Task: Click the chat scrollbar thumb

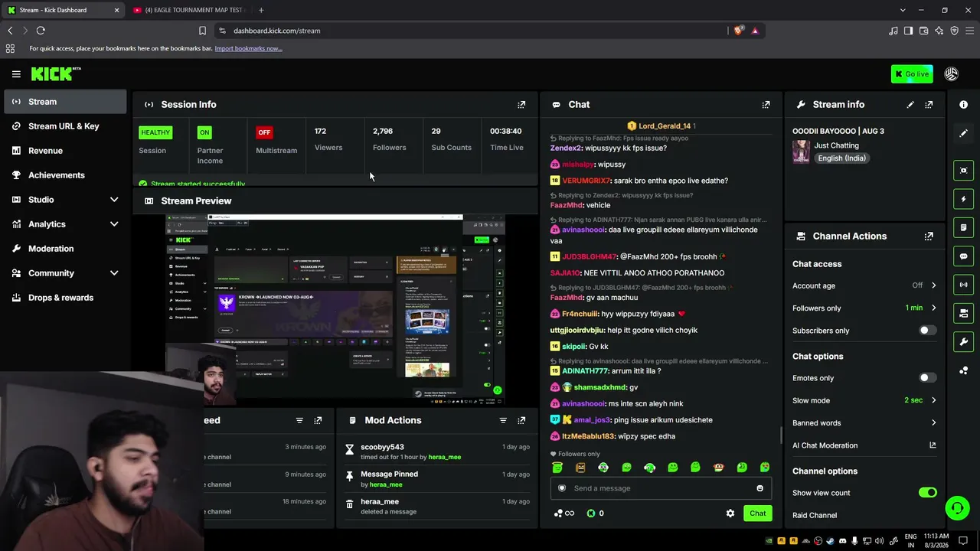Action: pos(781,435)
